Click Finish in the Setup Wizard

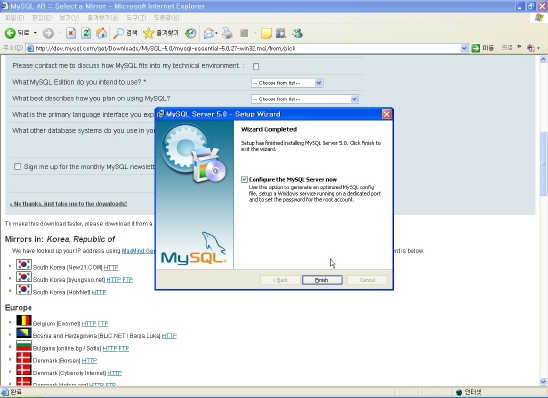click(x=322, y=280)
